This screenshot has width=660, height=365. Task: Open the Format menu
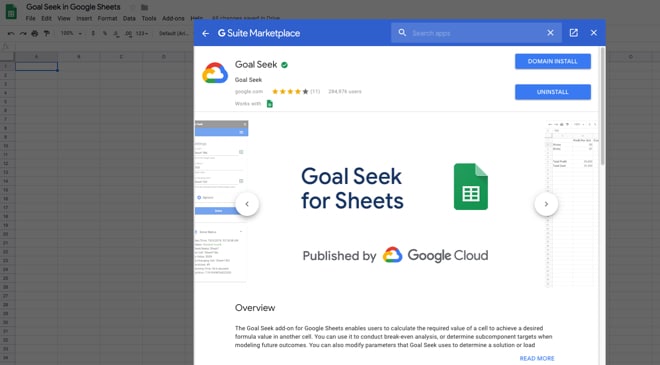[108, 19]
